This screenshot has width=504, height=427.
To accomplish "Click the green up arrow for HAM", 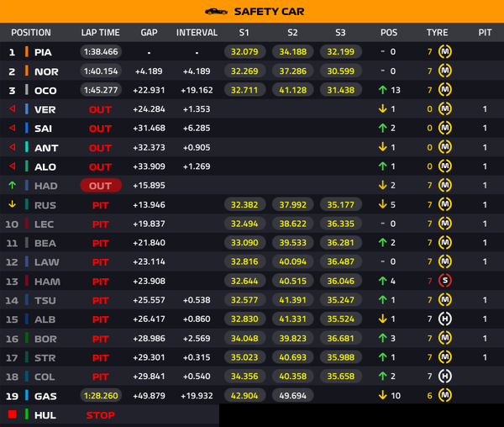I will coord(382,281).
